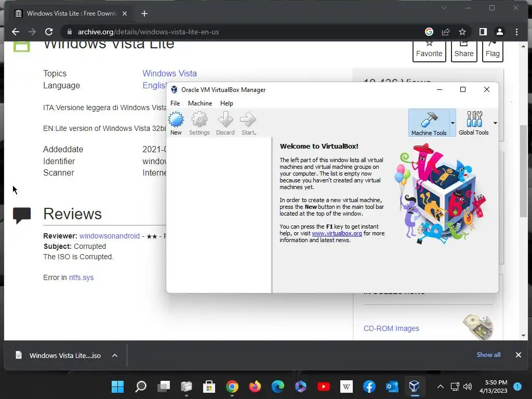This screenshot has height=399, width=532.
Task: Click the Share button on archive.org
Action: click(464, 51)
